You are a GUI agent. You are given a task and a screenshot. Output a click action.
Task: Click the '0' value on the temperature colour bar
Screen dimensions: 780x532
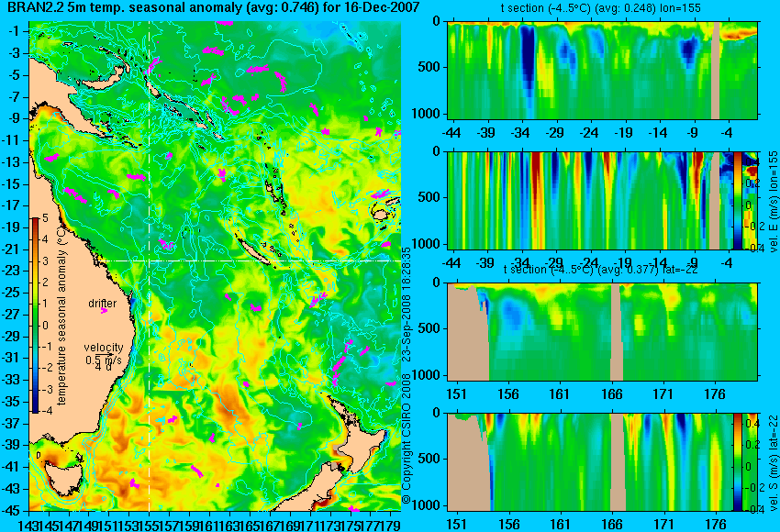point(45,326)
